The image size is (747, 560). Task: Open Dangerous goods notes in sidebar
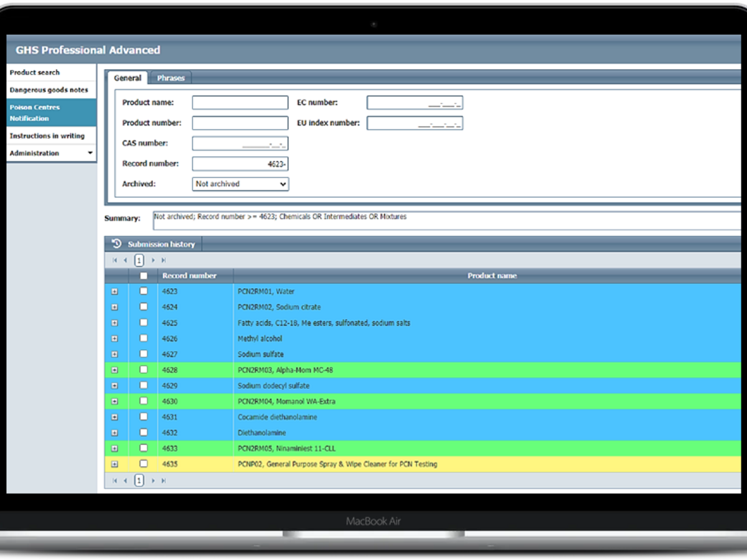pos(52,90)
